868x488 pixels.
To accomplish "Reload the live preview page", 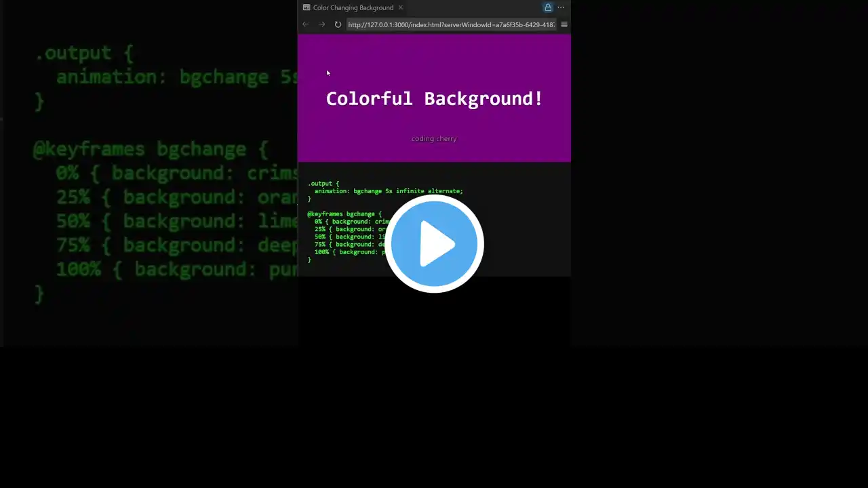I will [x=338, y=24].
